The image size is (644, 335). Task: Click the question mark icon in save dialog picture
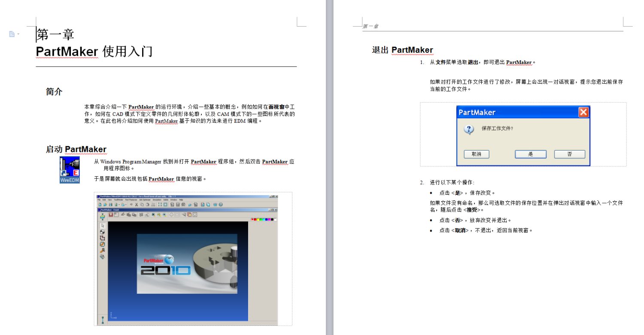pos(469,129)
